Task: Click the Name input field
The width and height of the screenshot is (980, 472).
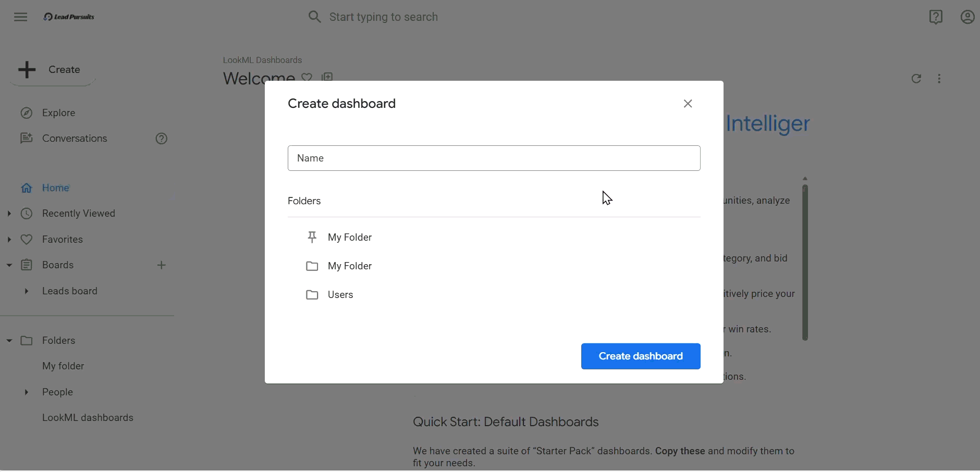Action: pyautogui.click(x=494, y=158)
